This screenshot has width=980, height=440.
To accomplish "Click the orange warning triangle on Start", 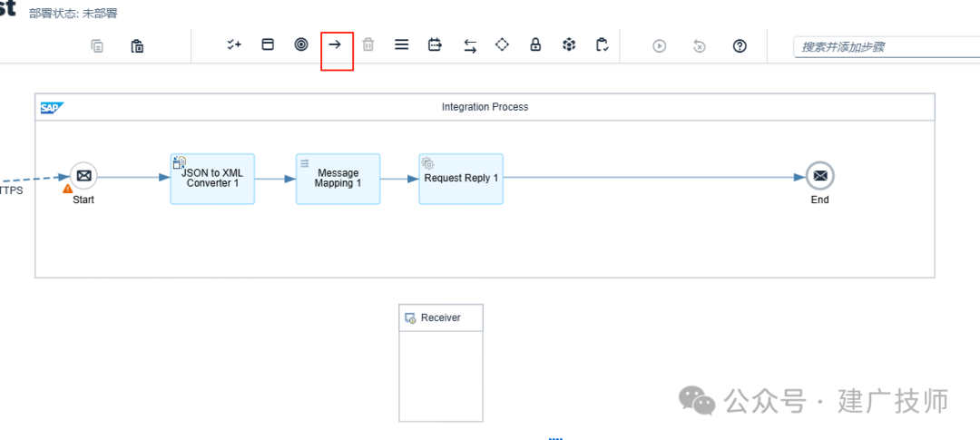I will [x=67, y=188].
